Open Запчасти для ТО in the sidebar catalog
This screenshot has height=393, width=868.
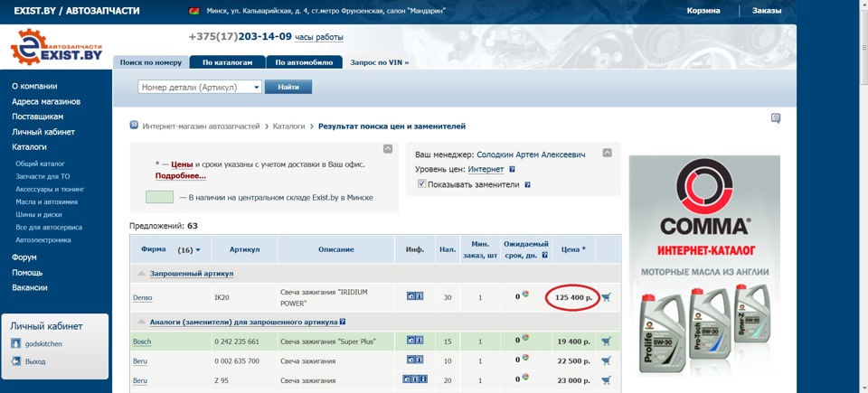point(42,176)
